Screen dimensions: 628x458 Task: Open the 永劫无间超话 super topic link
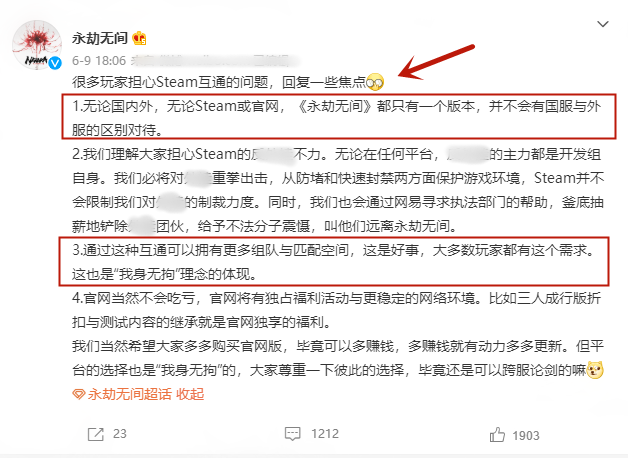coord(129,394)
